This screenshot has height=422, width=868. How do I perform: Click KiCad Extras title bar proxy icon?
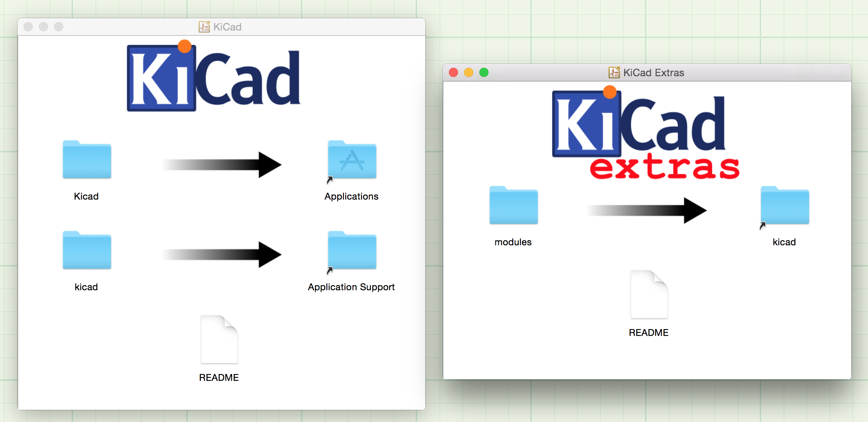(614, 72)
